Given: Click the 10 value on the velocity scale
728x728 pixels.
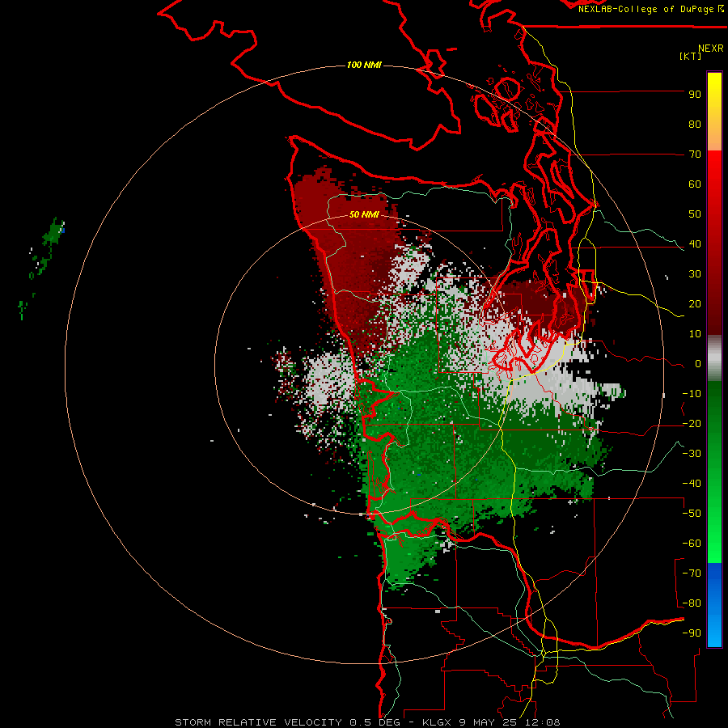Looking at the screenshot, I should (695, 334).
